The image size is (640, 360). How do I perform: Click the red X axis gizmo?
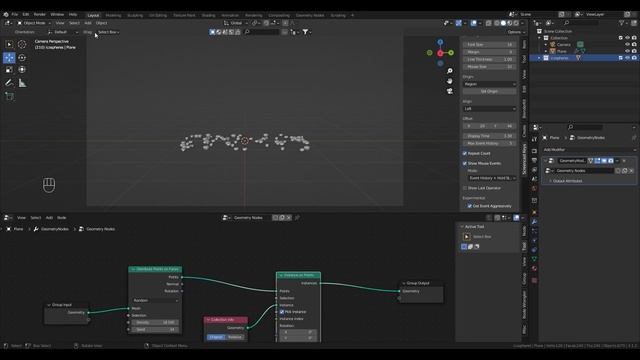(x=440, y=53)
